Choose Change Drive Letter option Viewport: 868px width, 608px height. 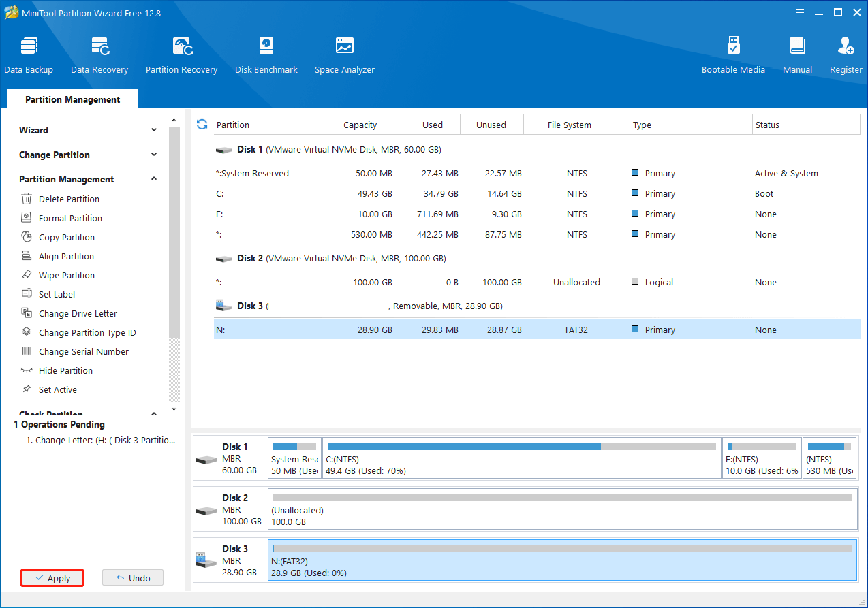point(78,313)
